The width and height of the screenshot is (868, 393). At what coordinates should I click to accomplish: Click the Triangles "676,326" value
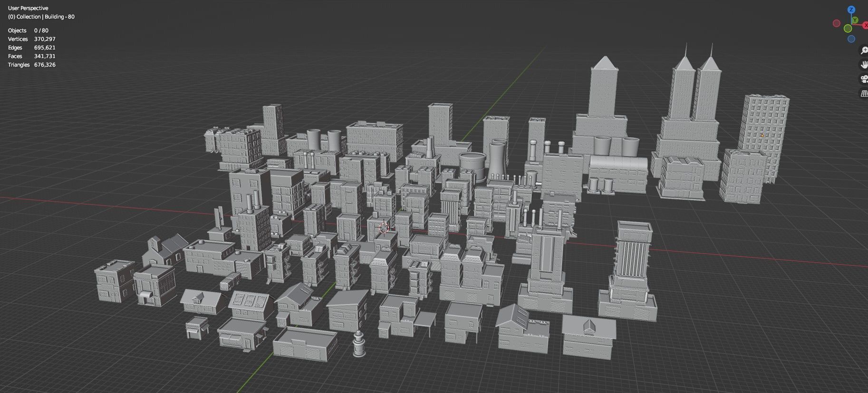(45, 65)
